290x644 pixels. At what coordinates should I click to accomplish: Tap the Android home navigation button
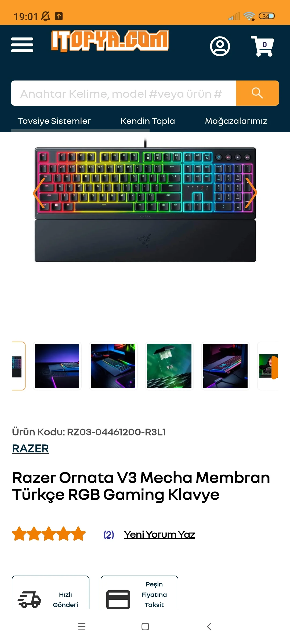coord(145,627)
